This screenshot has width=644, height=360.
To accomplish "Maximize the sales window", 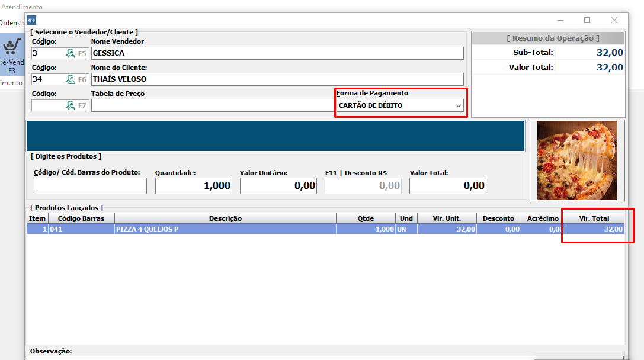I will click(x=587, y=20).
